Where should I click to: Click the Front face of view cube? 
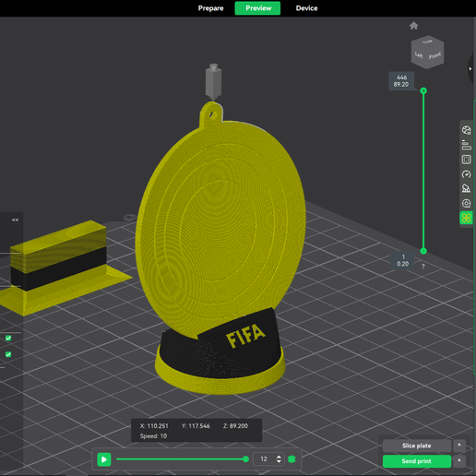coord(435,56)
